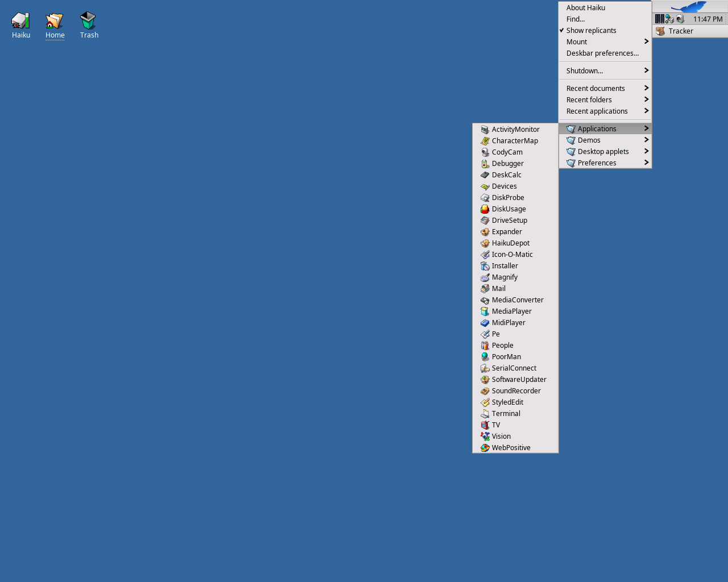
Task: Click the WebPositive browser icon
Action: [485, 448]
